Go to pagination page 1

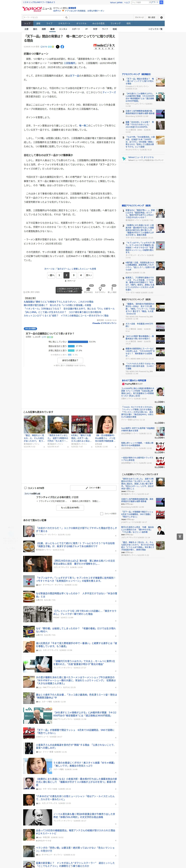59,275
